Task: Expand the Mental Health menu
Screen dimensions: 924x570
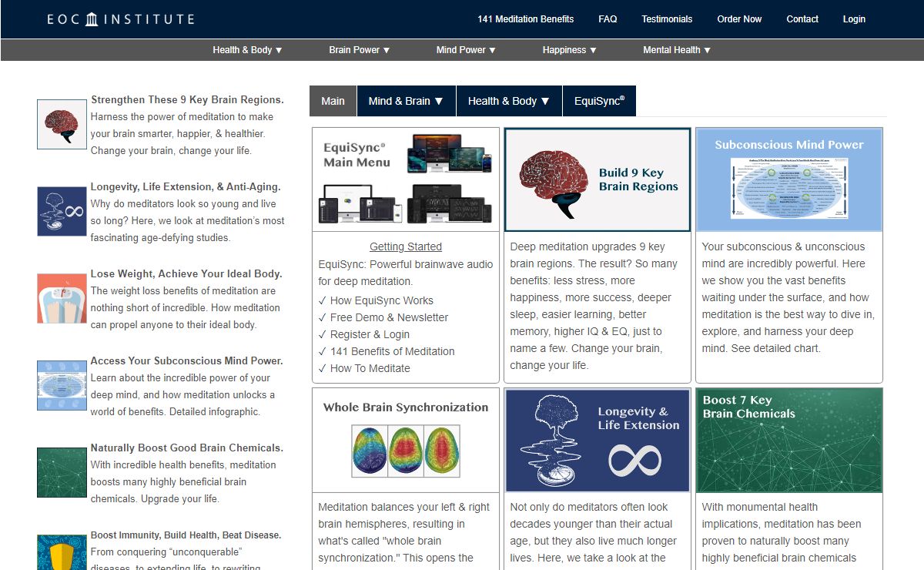Action: (677, 50)
